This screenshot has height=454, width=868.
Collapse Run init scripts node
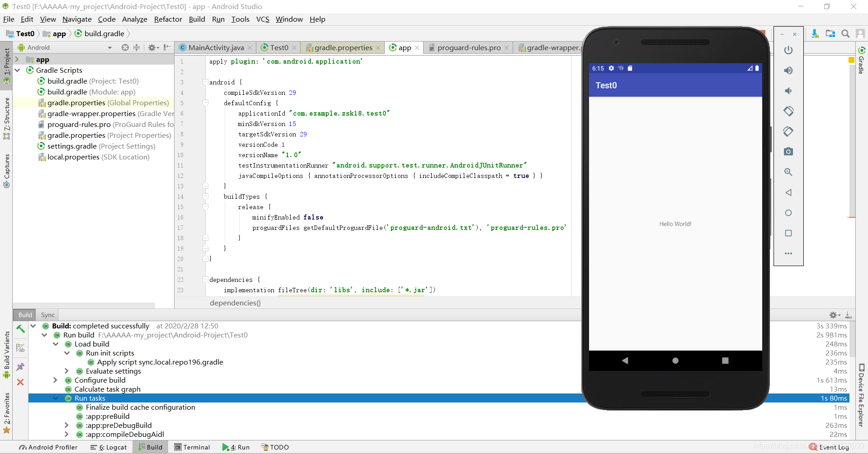(67, 353)
